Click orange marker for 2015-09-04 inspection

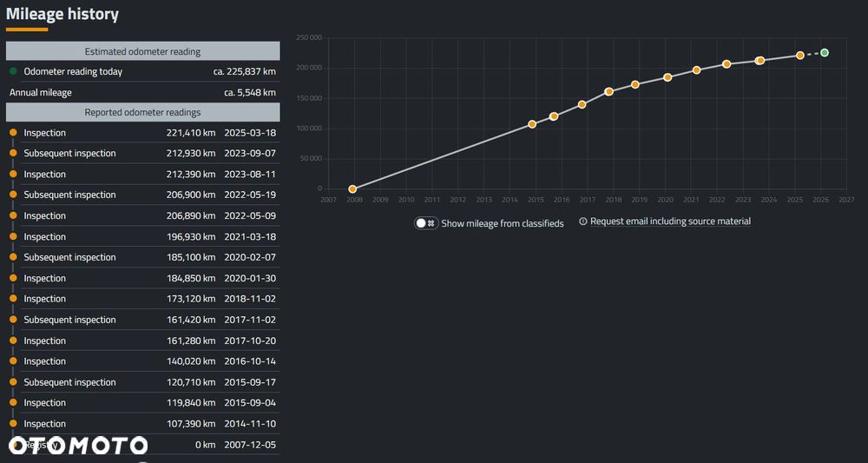[x=13, y=403]
